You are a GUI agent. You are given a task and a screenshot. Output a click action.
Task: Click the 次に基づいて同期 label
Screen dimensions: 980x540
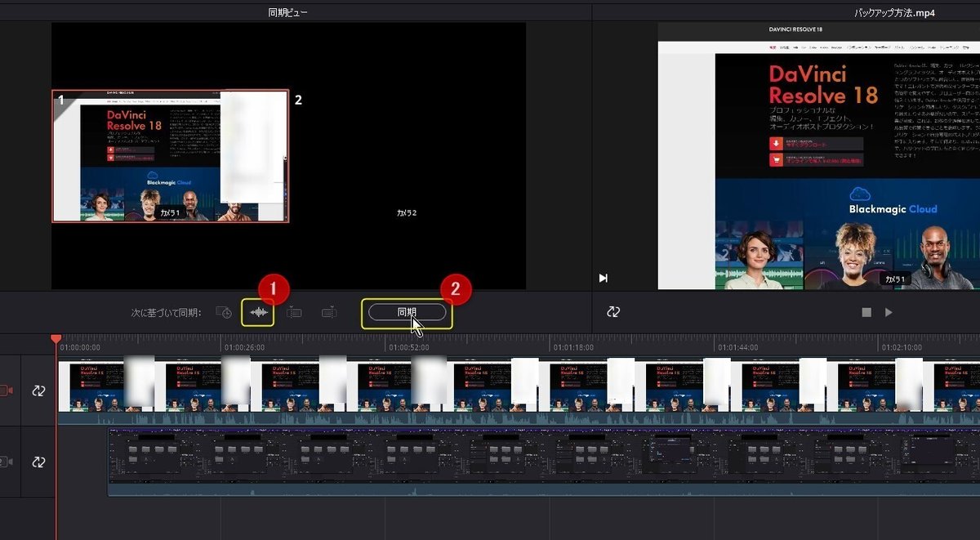166,313
